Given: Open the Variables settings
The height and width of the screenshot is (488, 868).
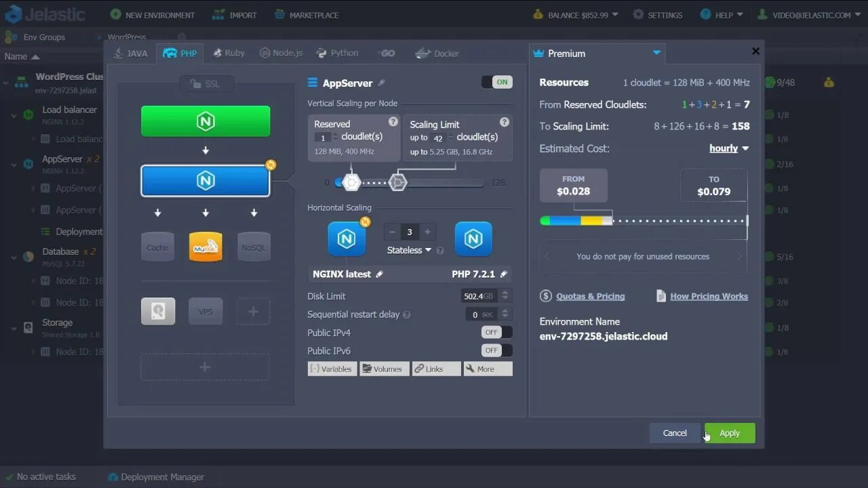Looking at the screenshot, I should (331, 369).
